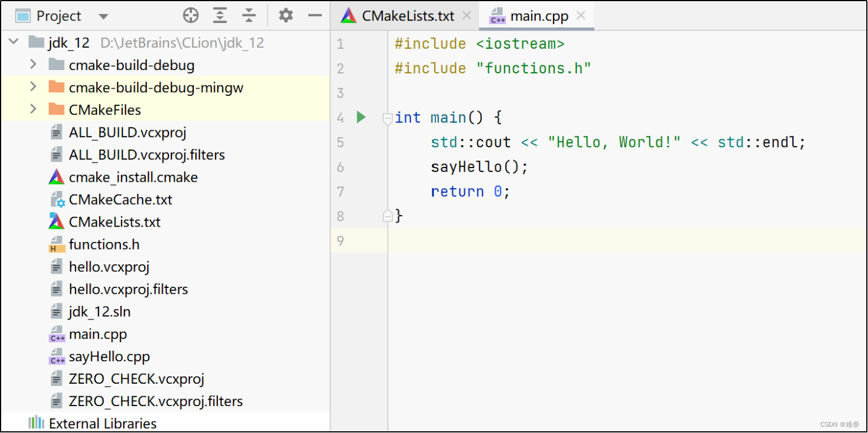Click the Expand All toolbar icon

pos(220,15)
